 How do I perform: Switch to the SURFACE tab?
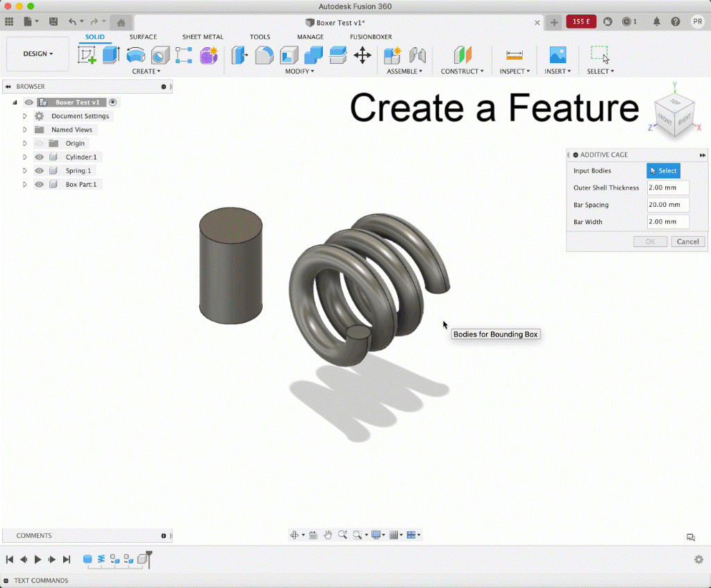(x=143, y=37)
